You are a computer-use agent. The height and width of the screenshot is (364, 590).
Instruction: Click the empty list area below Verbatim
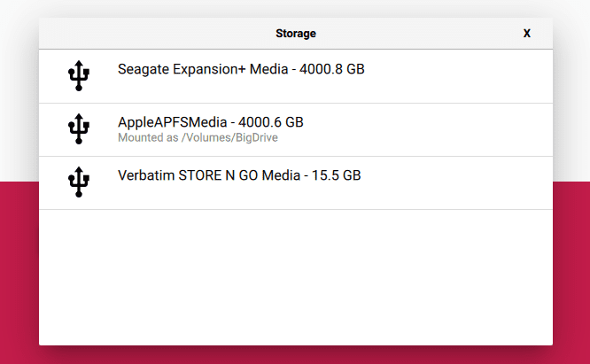tap(296, 277)
